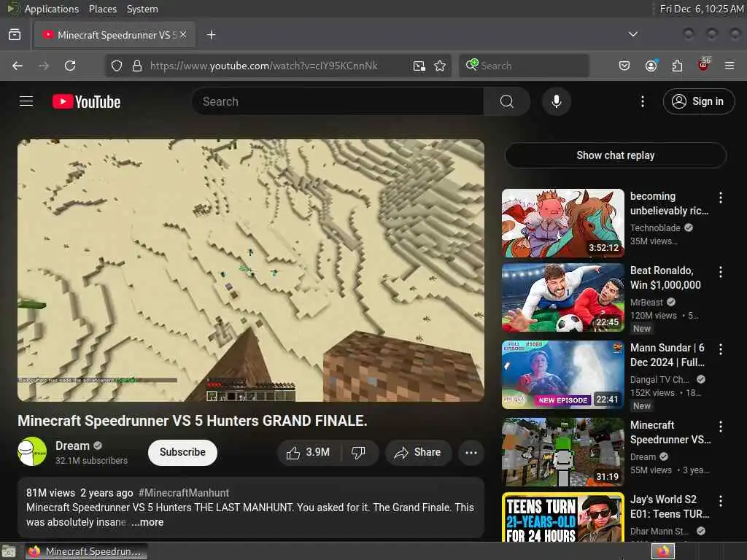Open the #MinecraftManhunt hashtag link
Viewport: 747px width, 560px height.
(183, 493)
